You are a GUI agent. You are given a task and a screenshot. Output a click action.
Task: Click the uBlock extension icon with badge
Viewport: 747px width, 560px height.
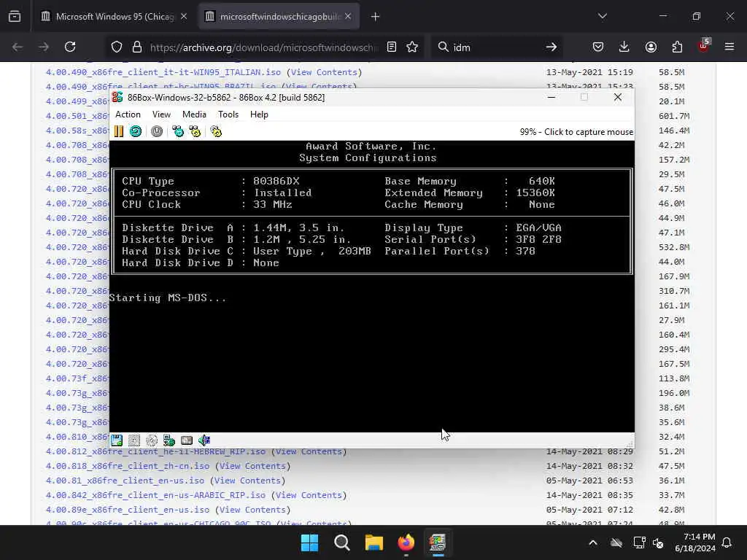click(704, 46)
